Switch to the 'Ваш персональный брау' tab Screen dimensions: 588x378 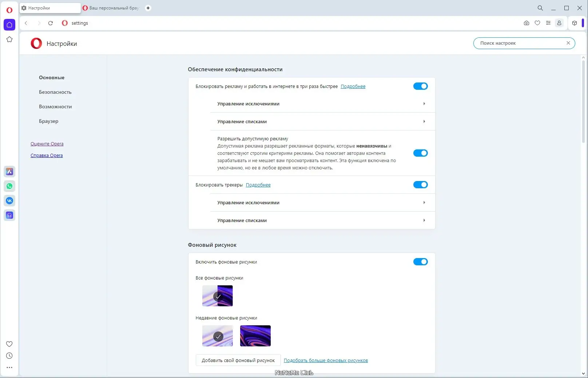point(111,8)
